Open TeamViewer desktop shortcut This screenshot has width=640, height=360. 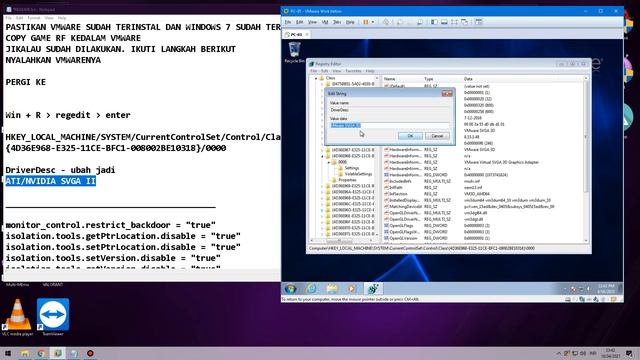click(53, 317)
